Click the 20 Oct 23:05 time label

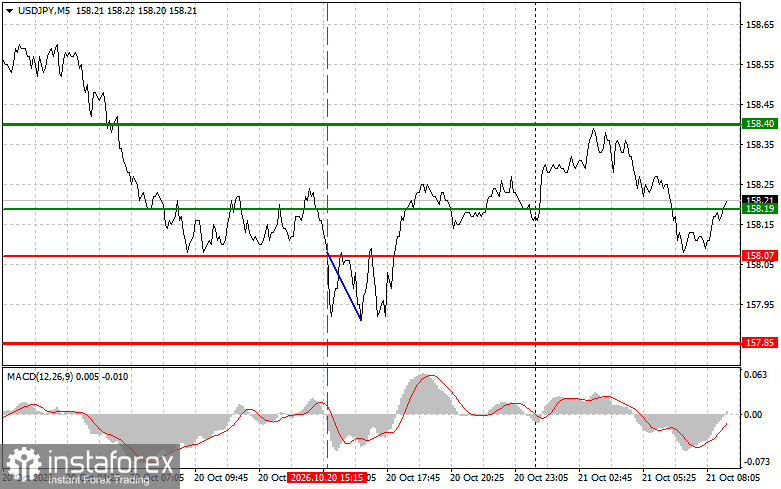click(541, 478)
